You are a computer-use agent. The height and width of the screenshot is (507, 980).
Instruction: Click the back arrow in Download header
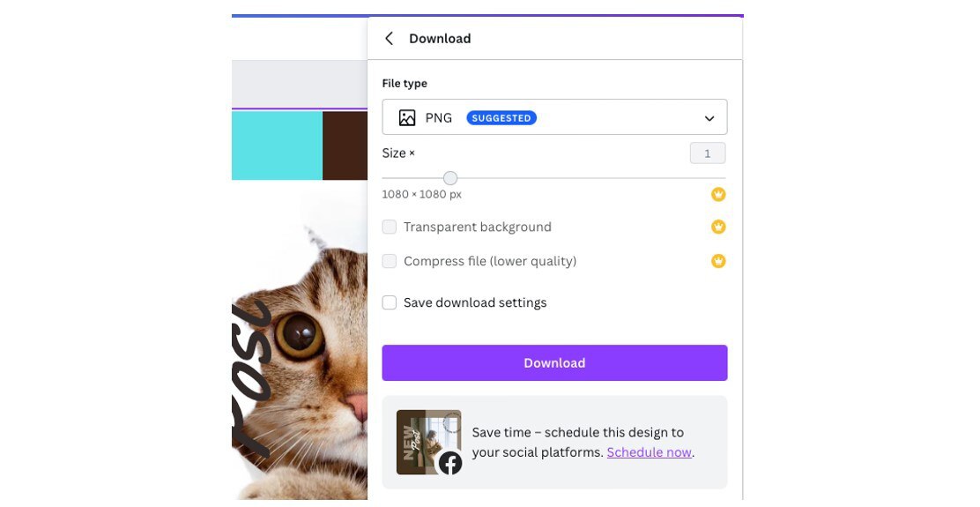[x=389, y=39]
